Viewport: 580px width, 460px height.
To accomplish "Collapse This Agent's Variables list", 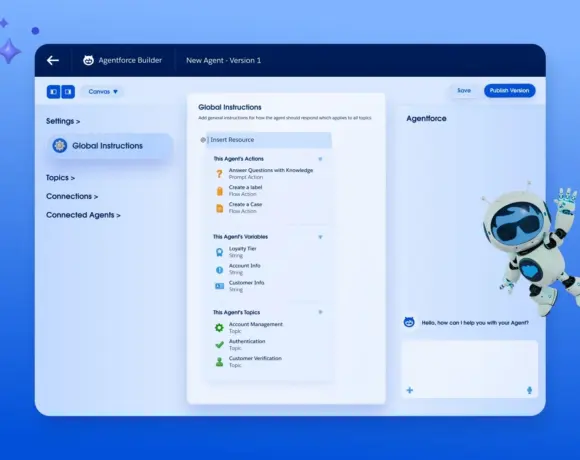I will tap(320, 237).
